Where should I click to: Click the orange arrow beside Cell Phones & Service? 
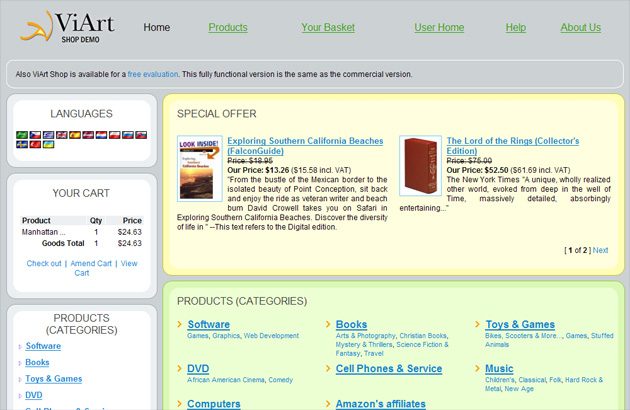tap(328, 368)
